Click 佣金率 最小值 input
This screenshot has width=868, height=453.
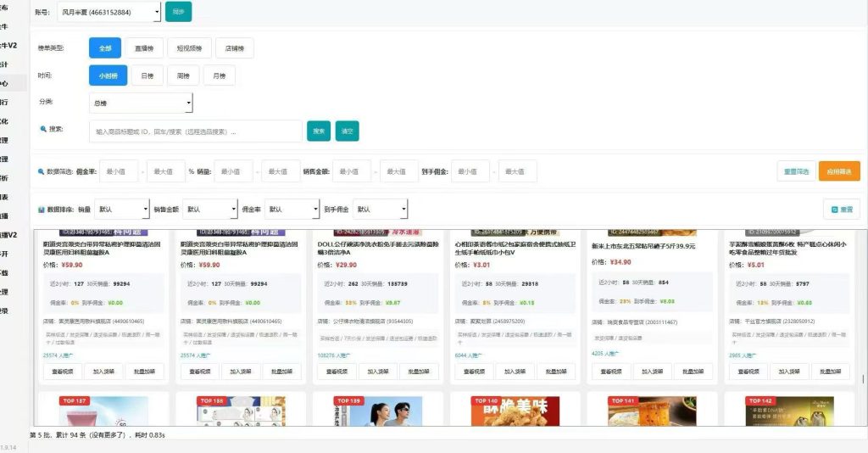click(x=119, y=171)
